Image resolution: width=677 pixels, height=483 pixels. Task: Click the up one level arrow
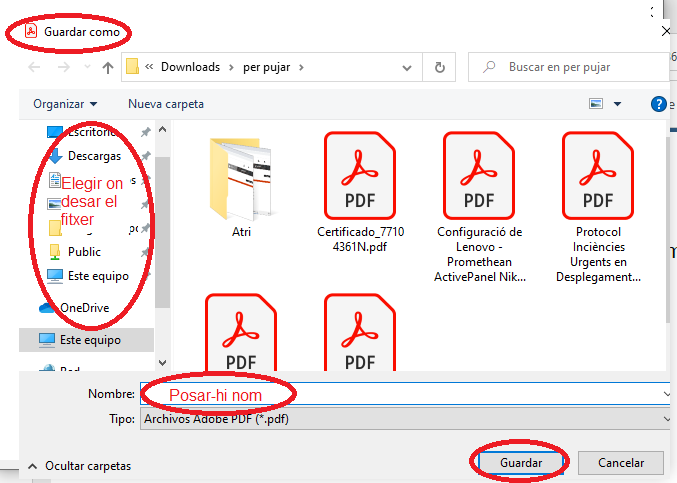[107, 67]
